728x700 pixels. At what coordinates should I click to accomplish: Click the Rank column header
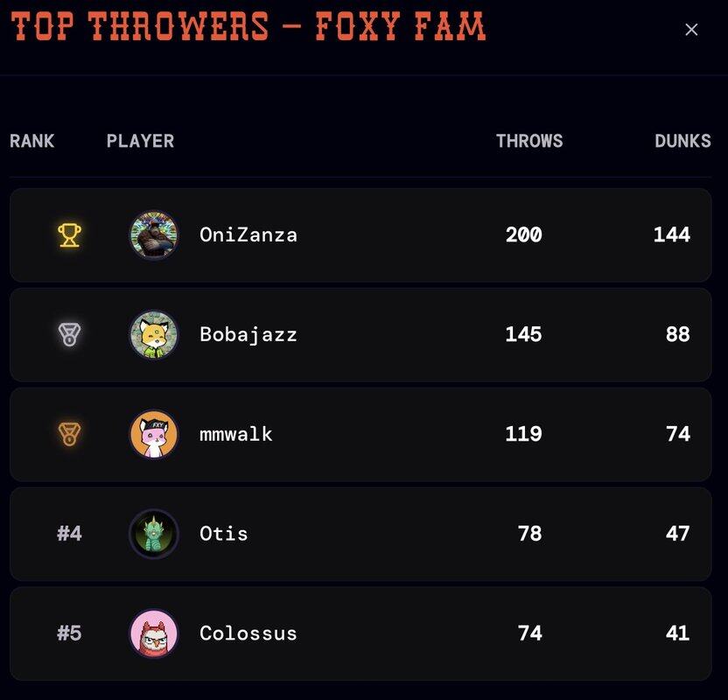click(x=32, y=141)
